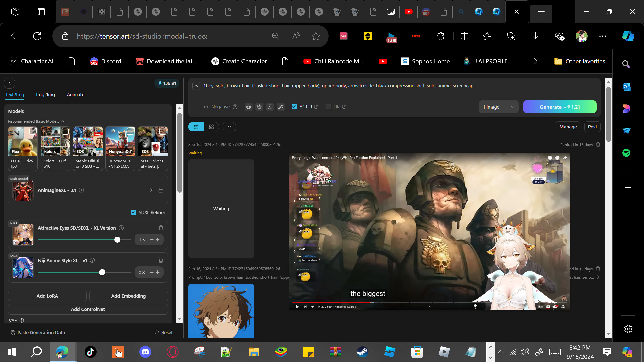
Task: Open browser Extensions puzzle icon
Action: click(440, 36)
